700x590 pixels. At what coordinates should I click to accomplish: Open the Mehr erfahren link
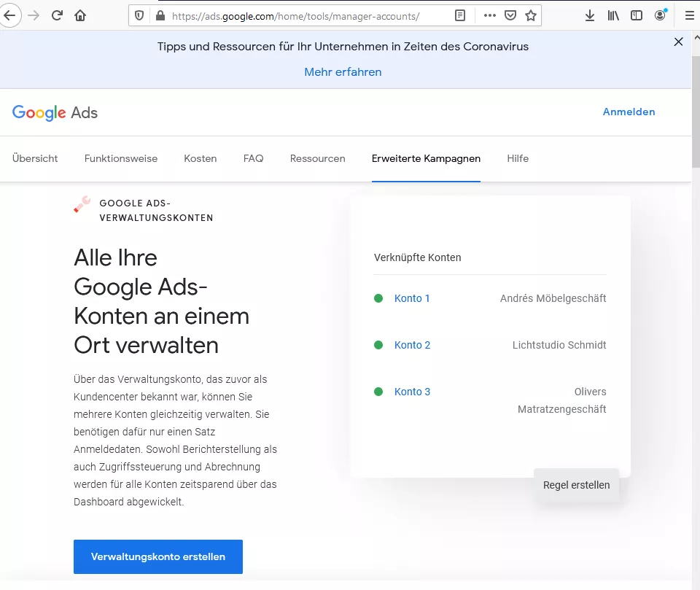tap(343, 72)
